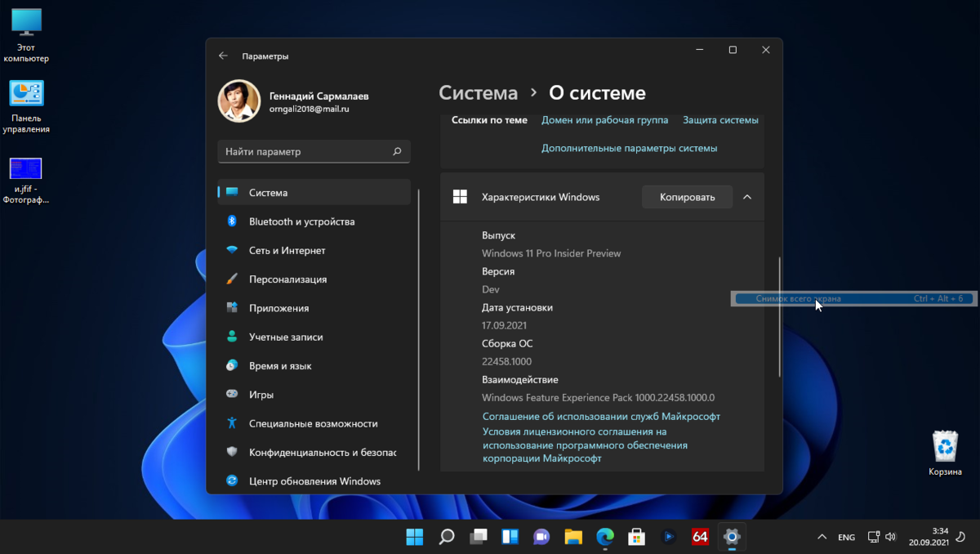Open Teams Chat from the taskbar
Image resolution: width=980 pixels, height=554 pixels.
pos(541,537)
